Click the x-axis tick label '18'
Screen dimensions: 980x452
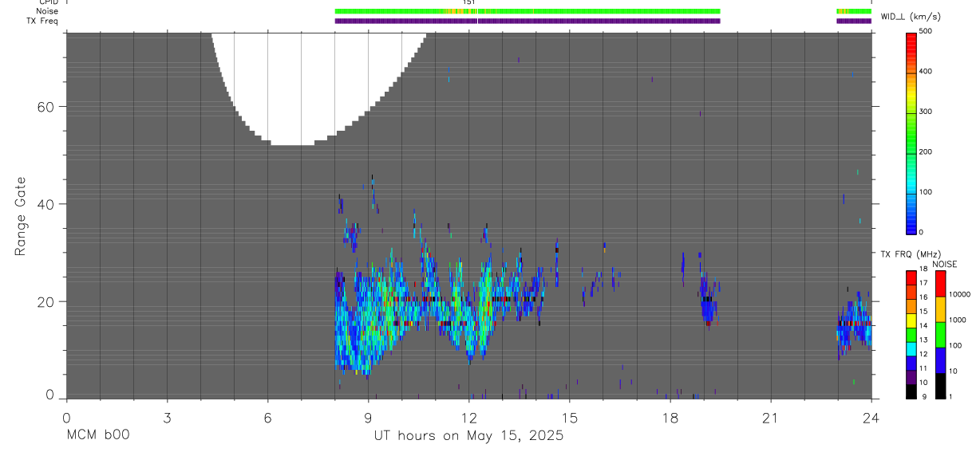(670, 417)
